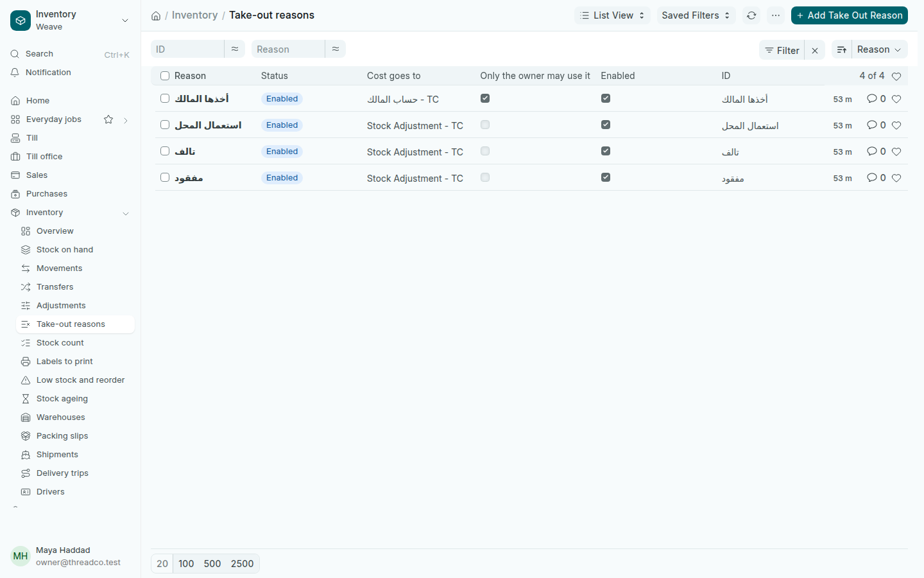Open the List View switcher dropdown
This screenshot has height=578, width=924.
612,15
